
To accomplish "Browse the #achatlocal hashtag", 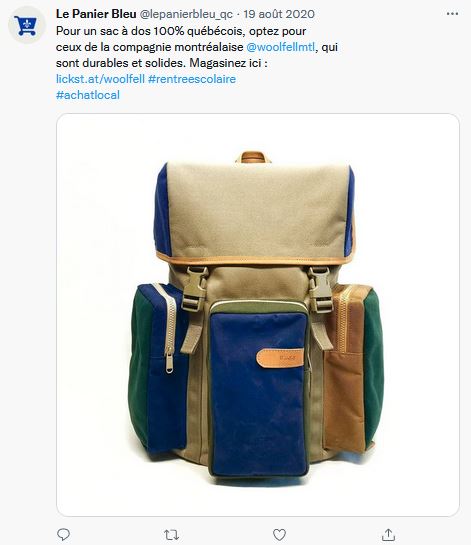I will coord(88,95).
